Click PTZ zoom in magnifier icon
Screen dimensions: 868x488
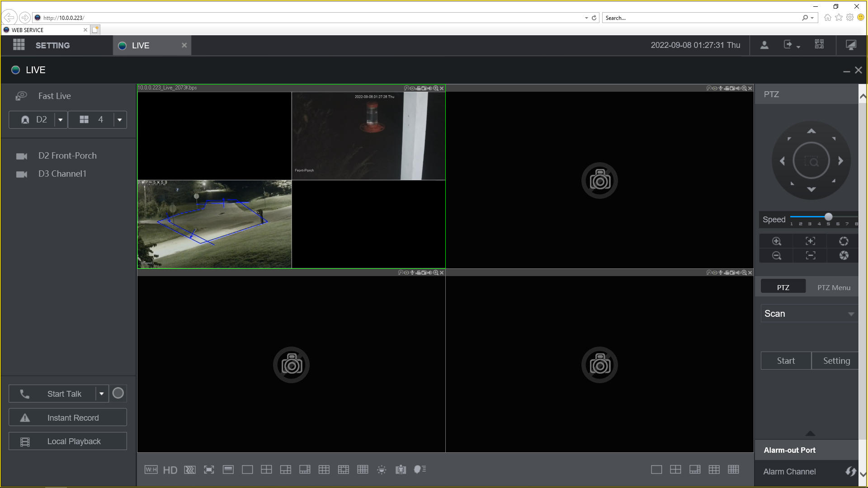coord(777,241)
